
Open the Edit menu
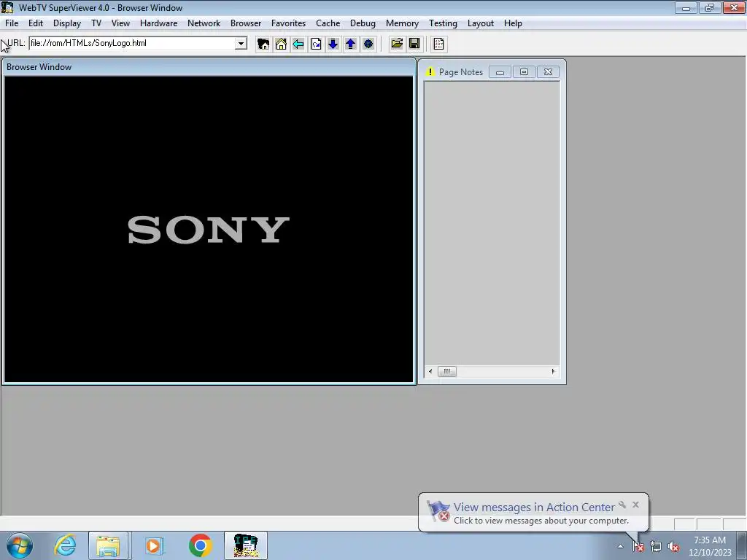tap(36, 23)
